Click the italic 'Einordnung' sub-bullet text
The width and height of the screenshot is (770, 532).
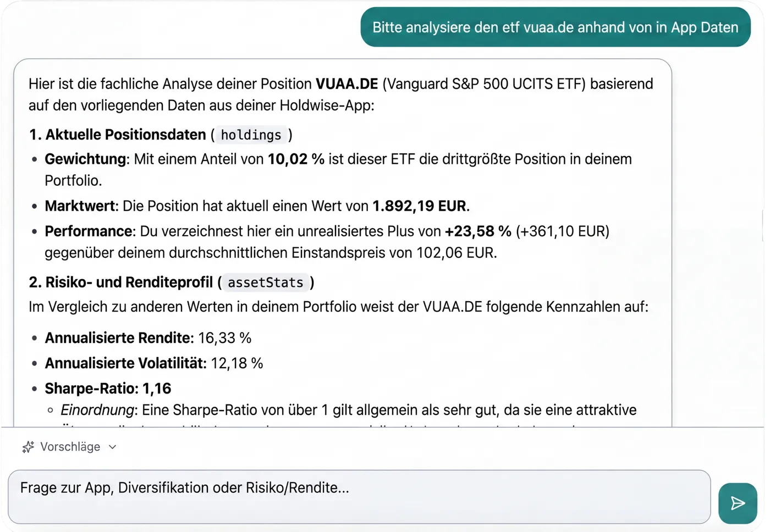tap(97, 410)
